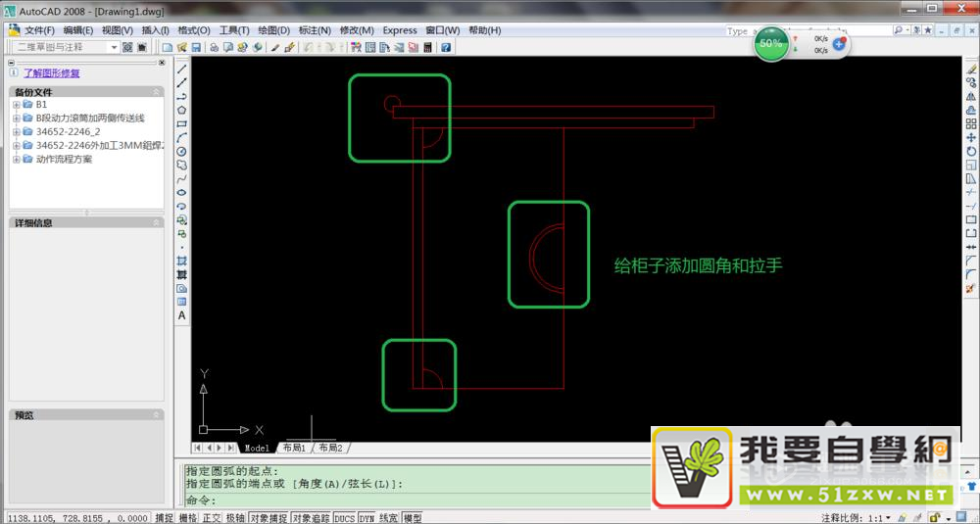This screenshot has width=980, height=524.
Task: Expand the B段动力滚筒加两侧传送线 node
Action: tap(17, 119)
